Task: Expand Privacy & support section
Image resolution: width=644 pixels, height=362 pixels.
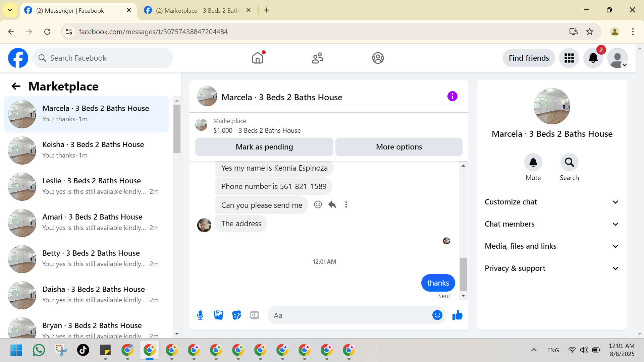Action: pos(552,268)
